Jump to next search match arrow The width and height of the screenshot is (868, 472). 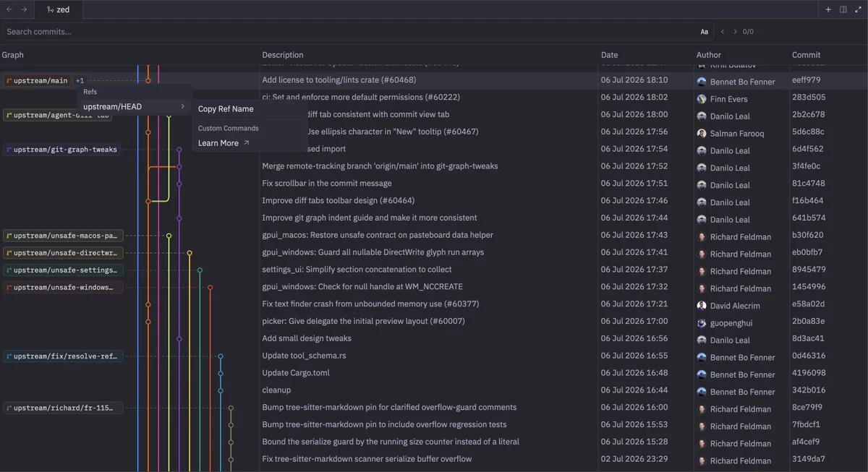tap(736, 32)
